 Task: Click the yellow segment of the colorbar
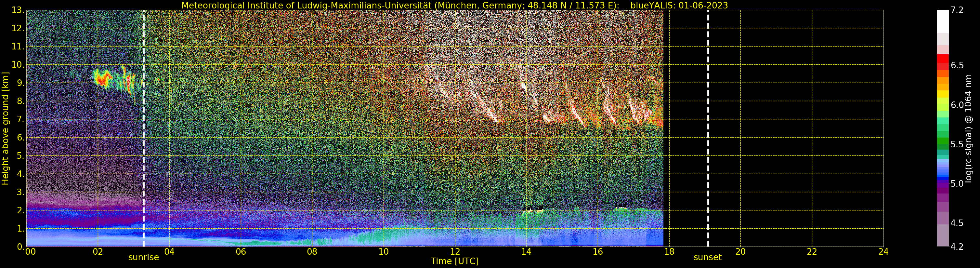(943, 94)
